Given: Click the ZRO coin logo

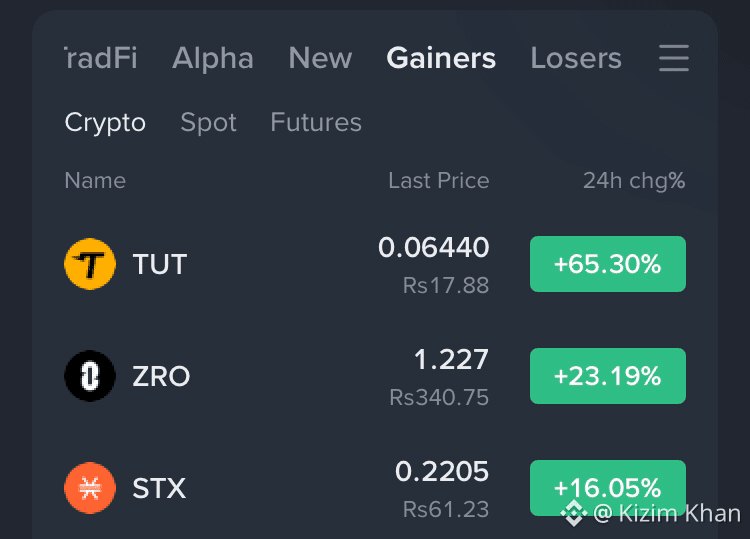Looking at the screenshot, I should [x=90, y=376].
